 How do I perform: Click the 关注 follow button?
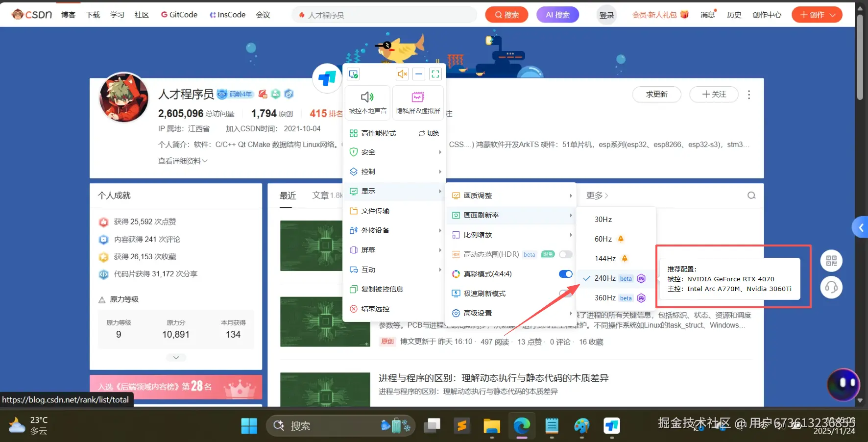714,94
